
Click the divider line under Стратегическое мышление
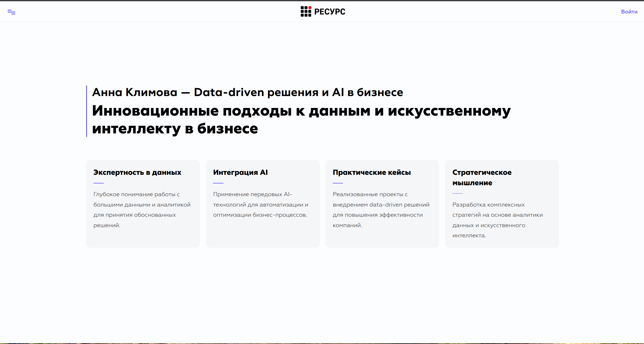pos(457,193)
